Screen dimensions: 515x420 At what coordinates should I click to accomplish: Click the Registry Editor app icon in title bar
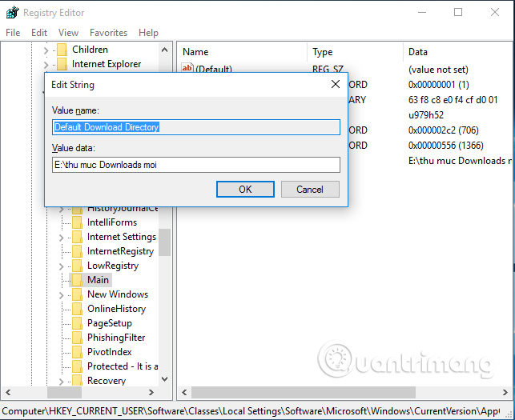pos(13,13)
